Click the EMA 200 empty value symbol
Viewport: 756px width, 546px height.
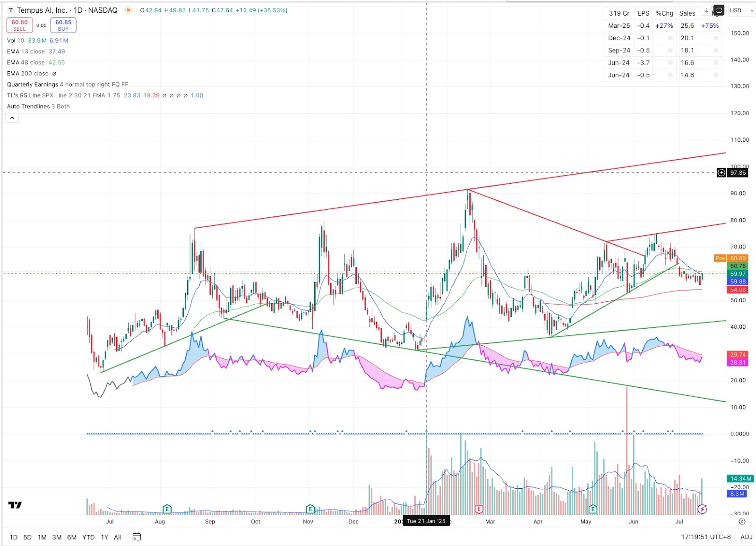click(x=54, y=74)
